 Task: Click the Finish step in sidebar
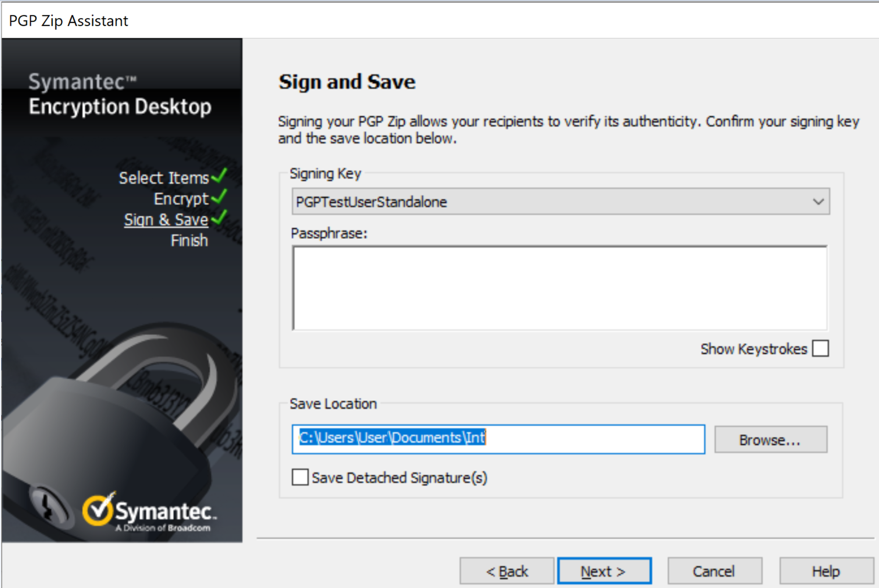(x=189, y=240)
